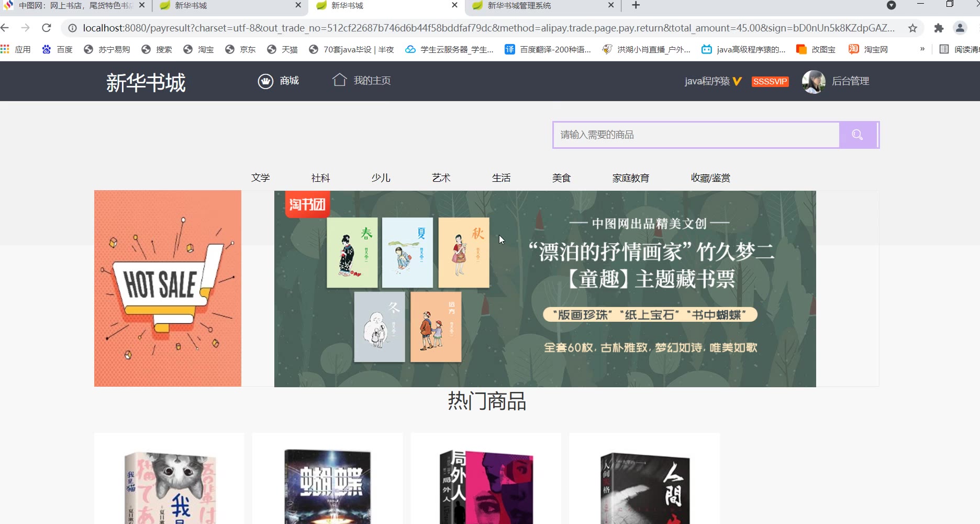Click the browser forward arrow
980x524 pixels.
[25, 28]
